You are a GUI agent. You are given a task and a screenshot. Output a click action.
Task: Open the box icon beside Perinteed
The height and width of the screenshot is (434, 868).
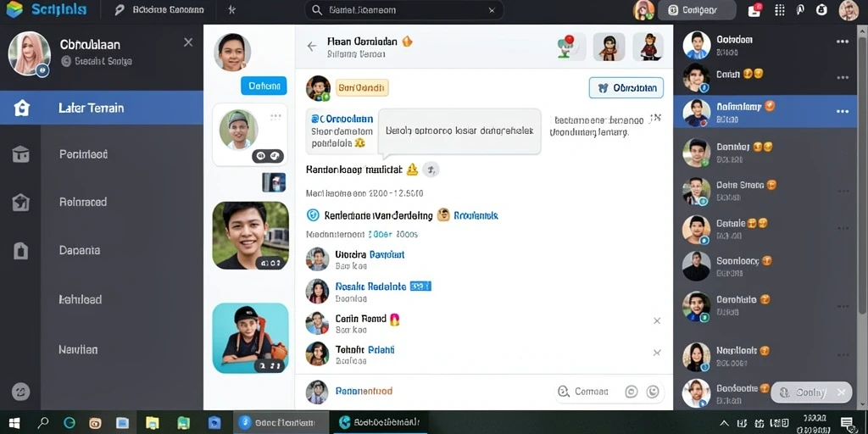[21, 154]
